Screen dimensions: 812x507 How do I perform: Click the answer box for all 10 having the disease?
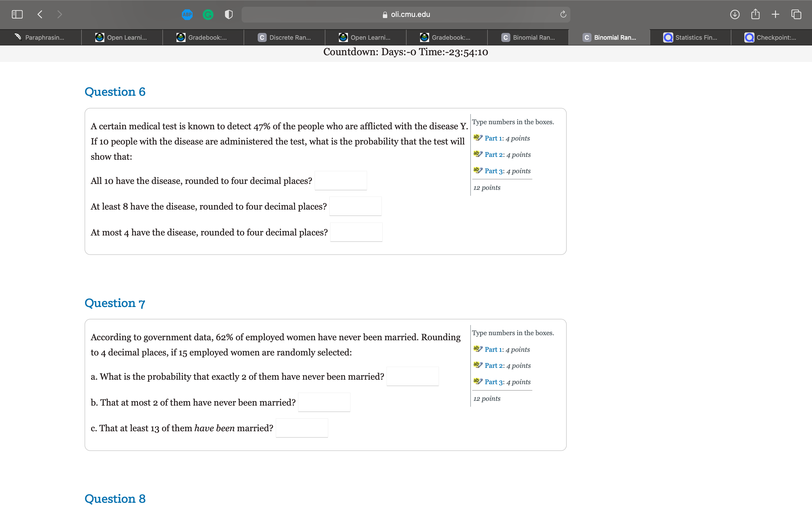[341, 180]
